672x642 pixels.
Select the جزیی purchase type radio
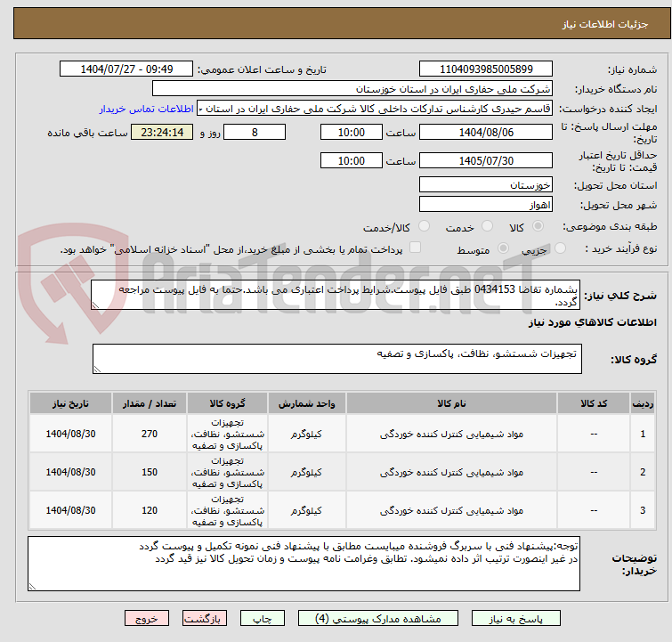coord(560,248)
